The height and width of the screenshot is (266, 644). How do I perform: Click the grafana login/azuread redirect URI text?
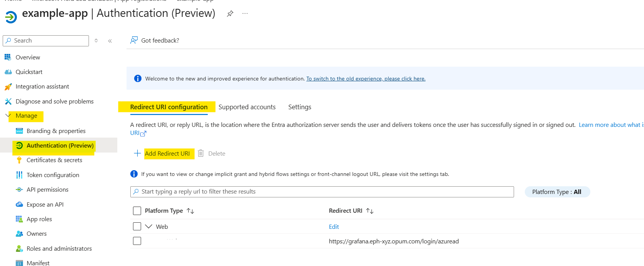click(x=394, y=241)
